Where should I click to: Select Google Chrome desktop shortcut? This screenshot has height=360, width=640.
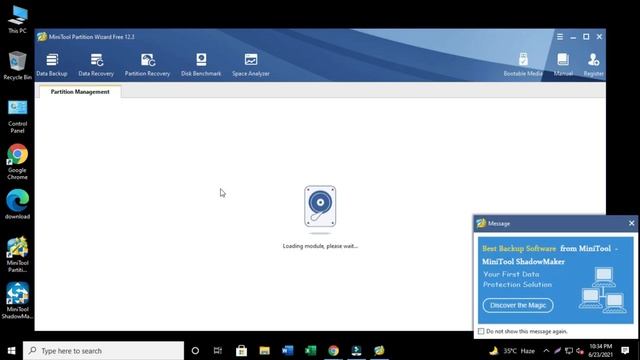pos(17,162)
